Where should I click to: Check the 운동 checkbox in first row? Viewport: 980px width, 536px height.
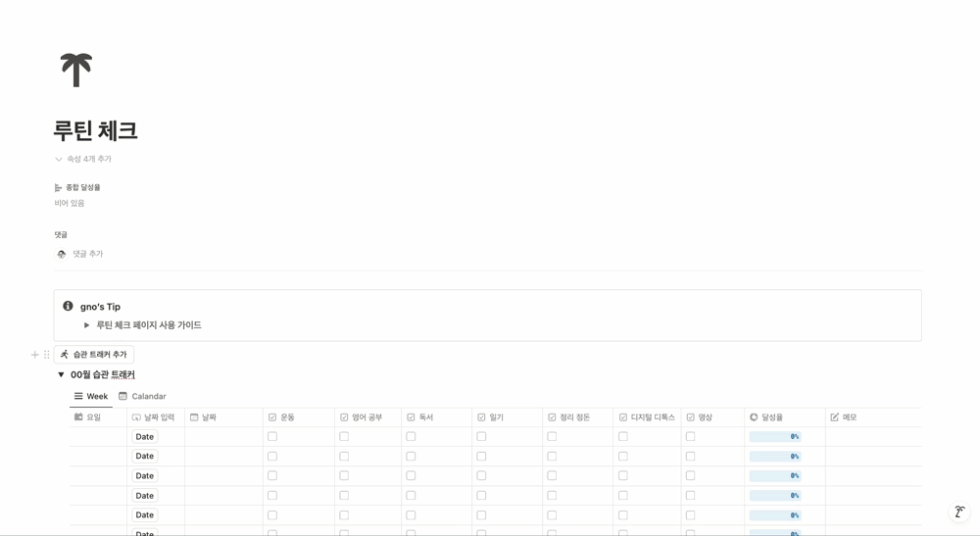click(x=272, y=437)
